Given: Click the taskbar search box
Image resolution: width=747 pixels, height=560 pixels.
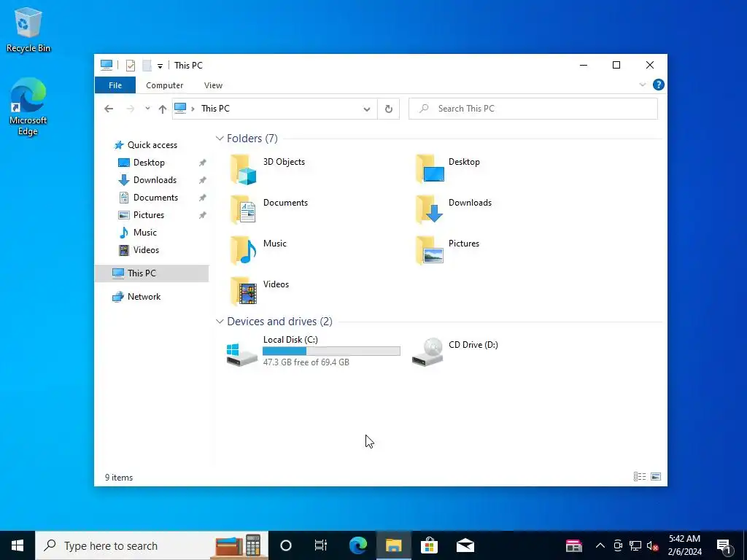Looking at the screenshot, I should 152,545.
